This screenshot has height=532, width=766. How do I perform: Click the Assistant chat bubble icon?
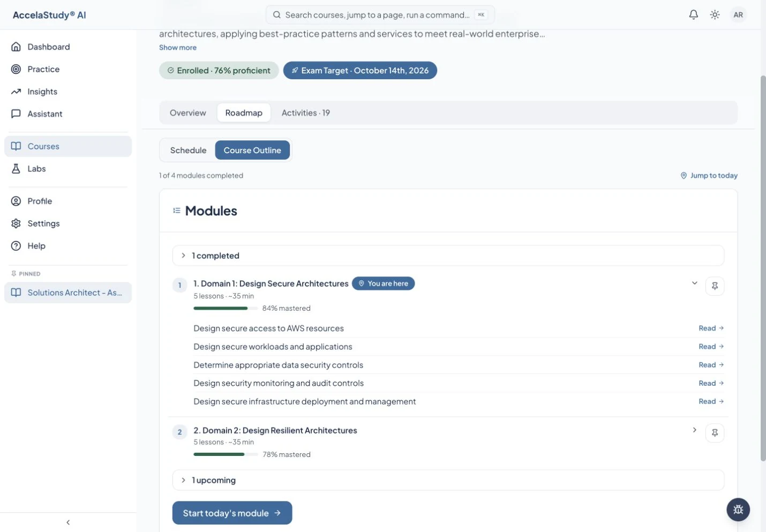16,114
